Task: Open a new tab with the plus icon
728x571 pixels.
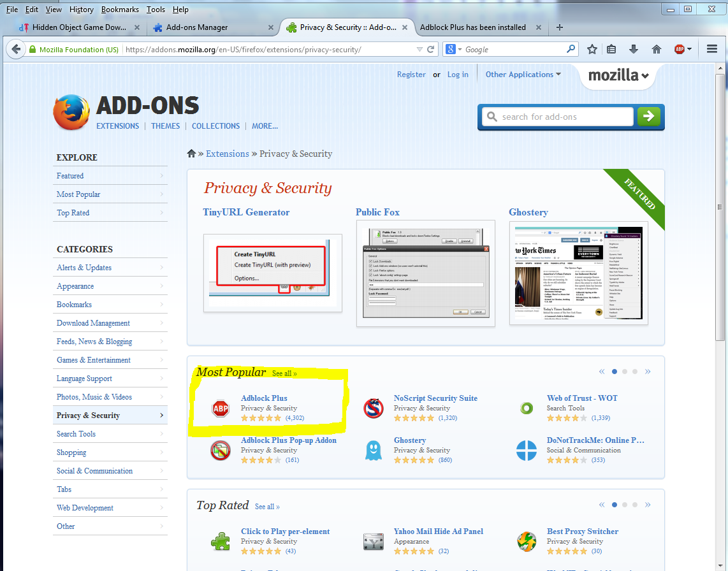Action: click(560, 27)
